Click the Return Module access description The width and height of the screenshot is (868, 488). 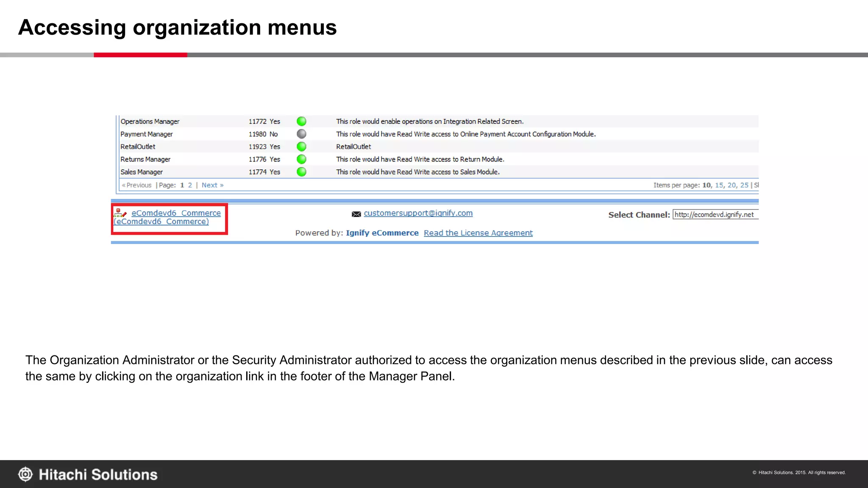click(x=420, y=159)
